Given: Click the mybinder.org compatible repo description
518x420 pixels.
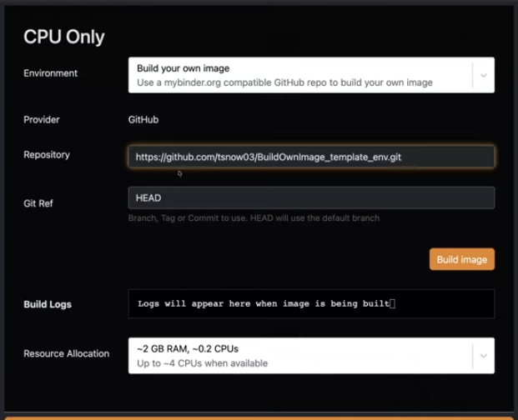Looking at the screenshot, I should [284, 82].
